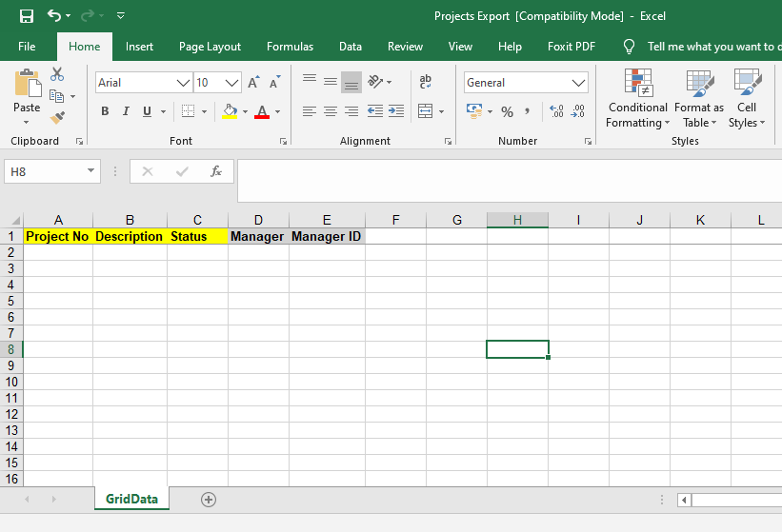Toggle Wrap Text in the Alignment group
Screen dimensions: 782x532
point(426,83)
